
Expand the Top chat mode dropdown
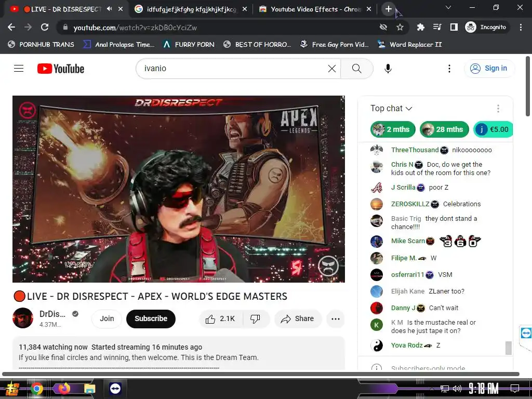[391, 108]
